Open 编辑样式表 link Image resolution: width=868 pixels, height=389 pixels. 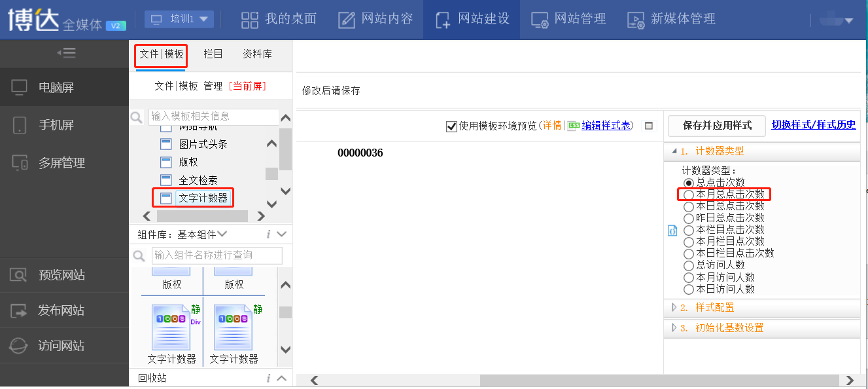pyautogui.click(x=606, y=126)
